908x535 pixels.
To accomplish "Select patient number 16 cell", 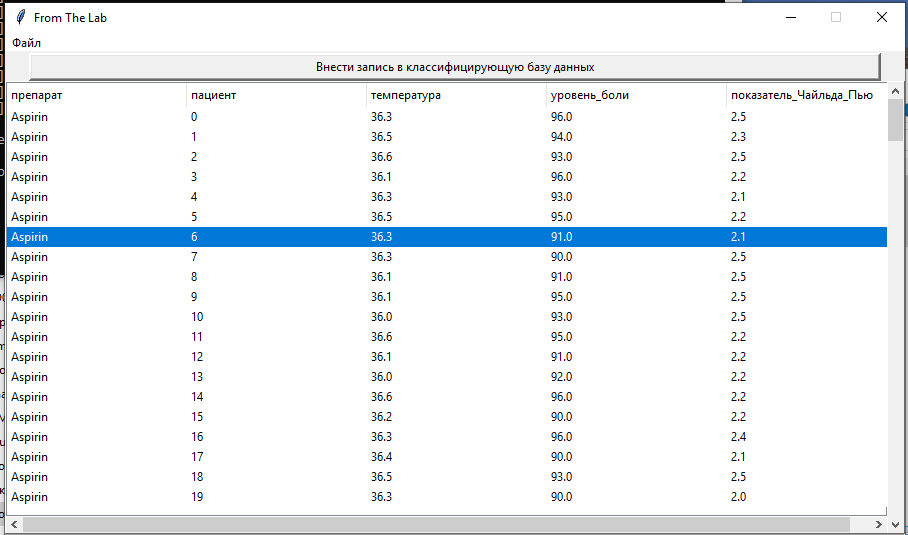I will tap(197, 437).
